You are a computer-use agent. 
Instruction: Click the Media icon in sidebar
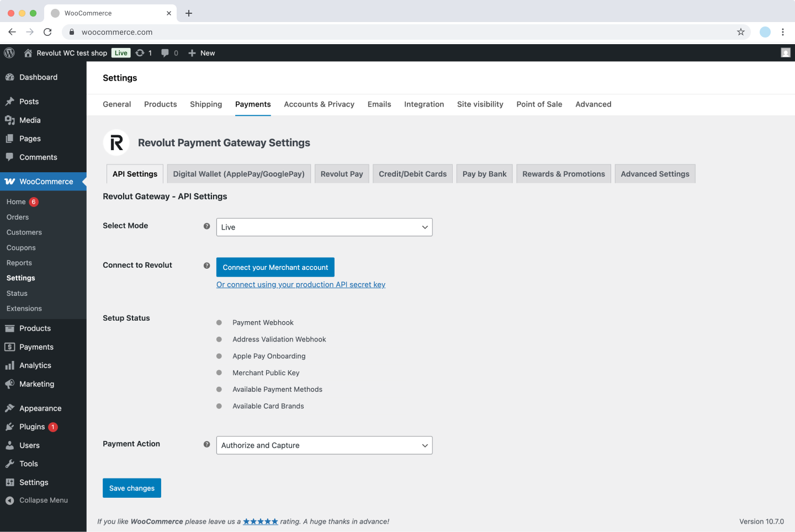click(9, 120)
